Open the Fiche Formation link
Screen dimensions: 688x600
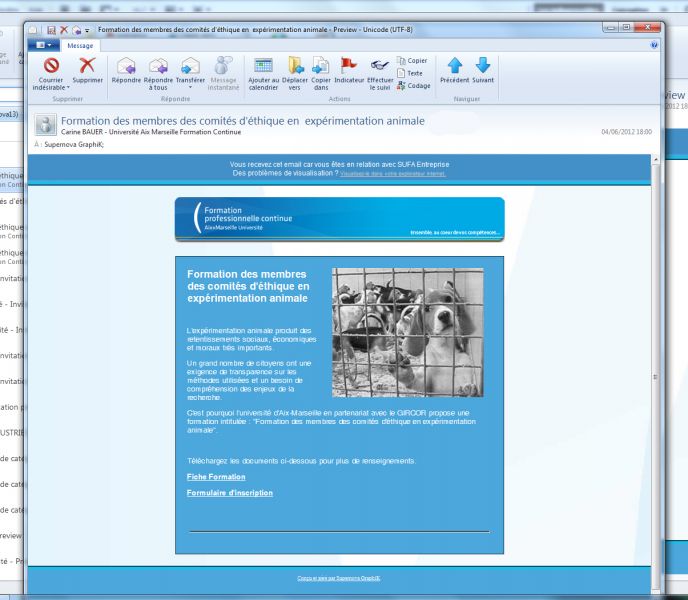click(216, 477)
